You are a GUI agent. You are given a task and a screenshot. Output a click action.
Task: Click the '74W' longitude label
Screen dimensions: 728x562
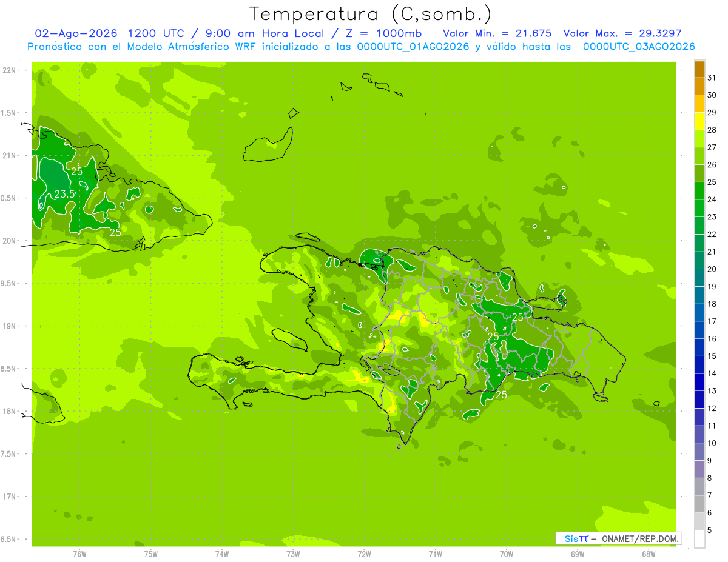(x=222, y=554)
